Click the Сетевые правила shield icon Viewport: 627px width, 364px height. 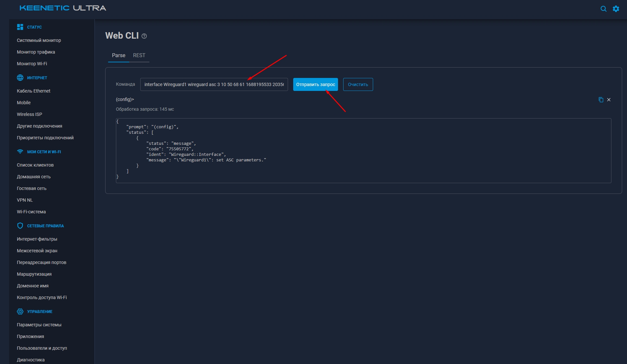click(20, 225)
